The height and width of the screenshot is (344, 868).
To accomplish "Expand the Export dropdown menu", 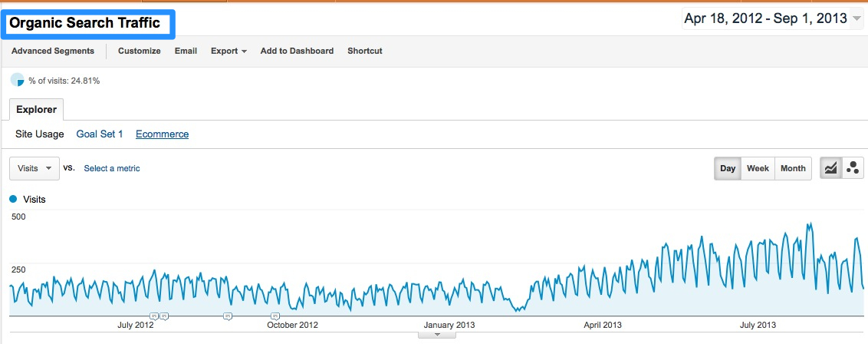I will click(x=229, y=51).
